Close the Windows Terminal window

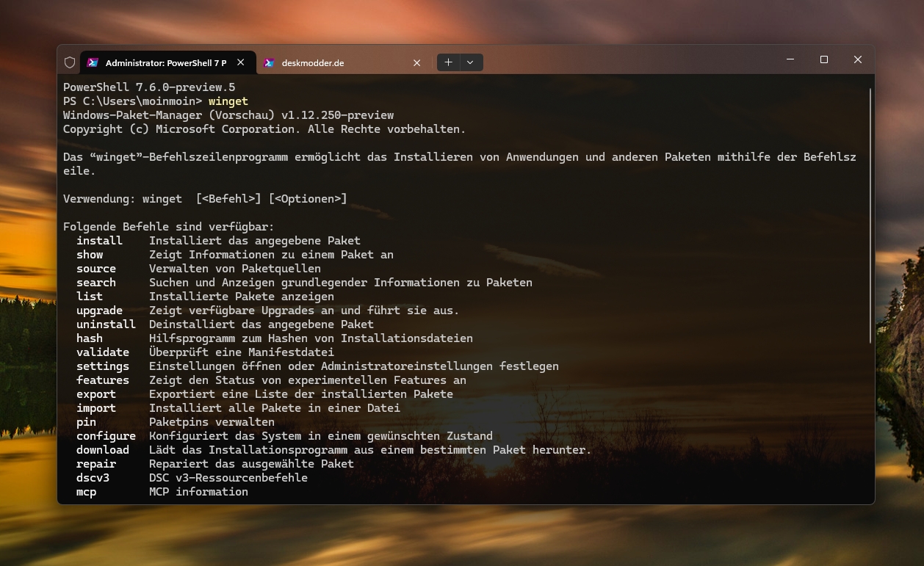point(858,59)
